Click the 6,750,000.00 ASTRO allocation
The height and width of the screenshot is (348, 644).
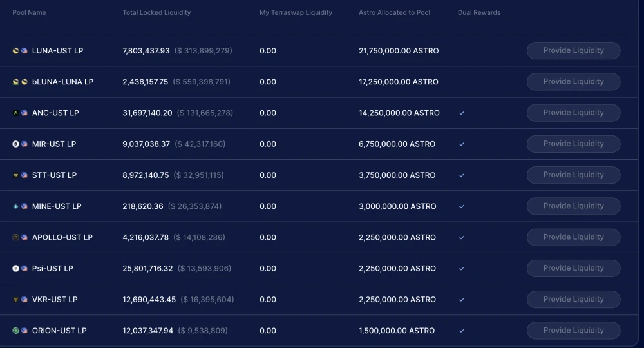coord(397,144)
